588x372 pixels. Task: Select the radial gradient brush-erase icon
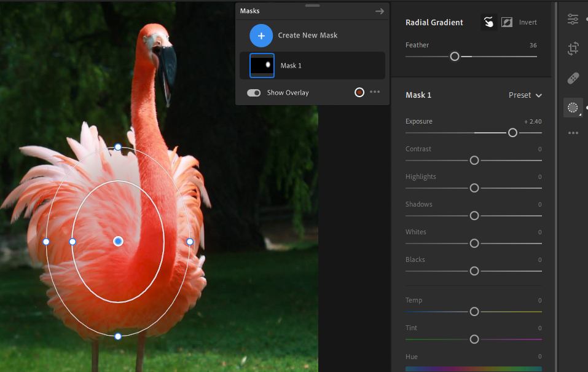tap(488, 23)
